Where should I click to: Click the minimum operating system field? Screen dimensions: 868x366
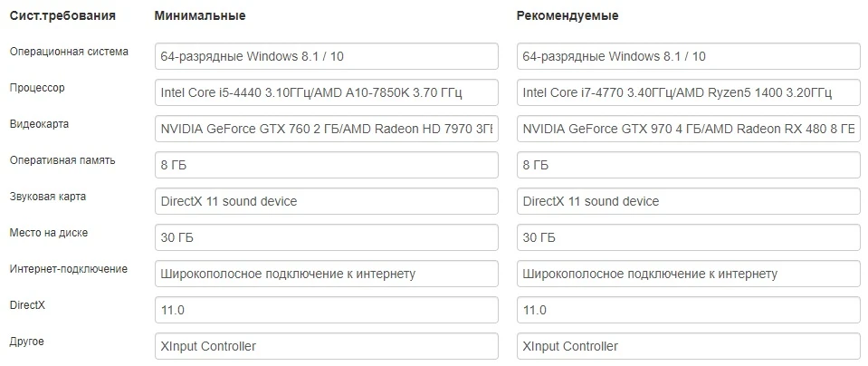(x=326, y=56)
